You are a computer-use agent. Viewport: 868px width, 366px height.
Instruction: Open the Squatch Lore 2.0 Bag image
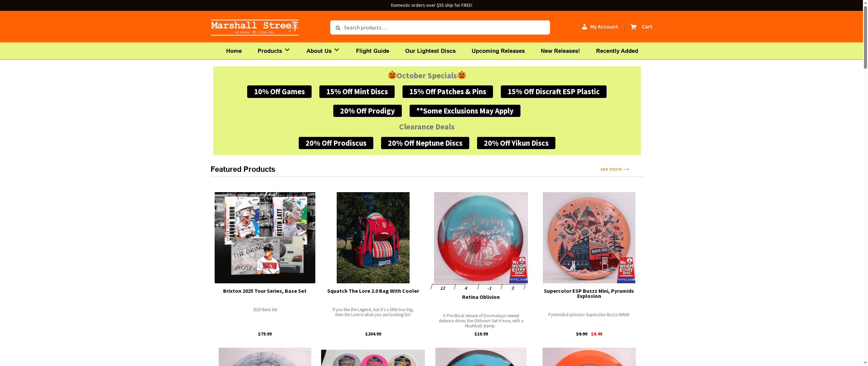coord(373,238)
